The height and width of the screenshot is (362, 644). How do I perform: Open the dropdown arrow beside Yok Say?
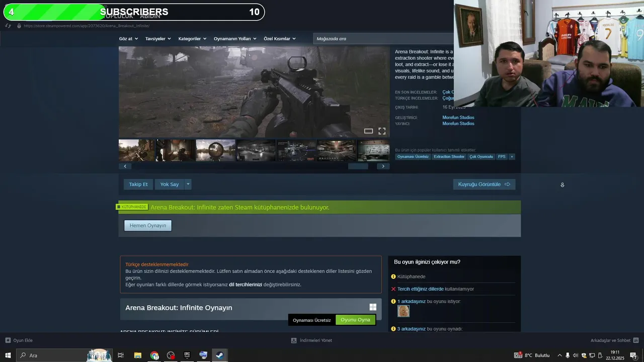(188, 185)
